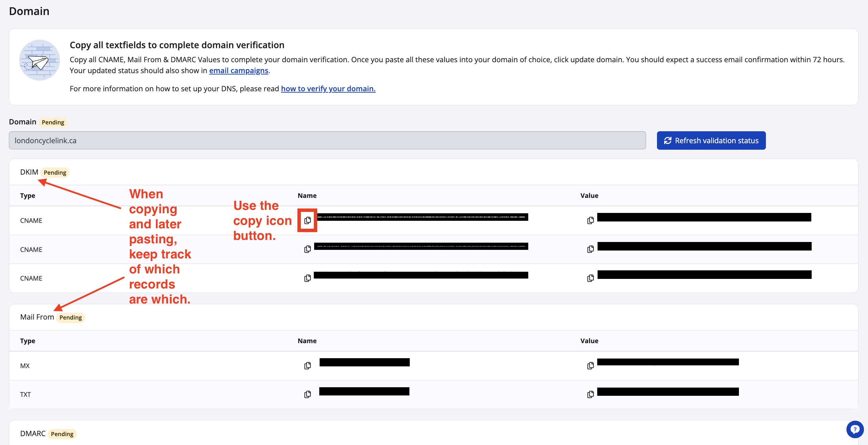
Task: Copy the Mail From MX name
Action: [x=307, y=366]
